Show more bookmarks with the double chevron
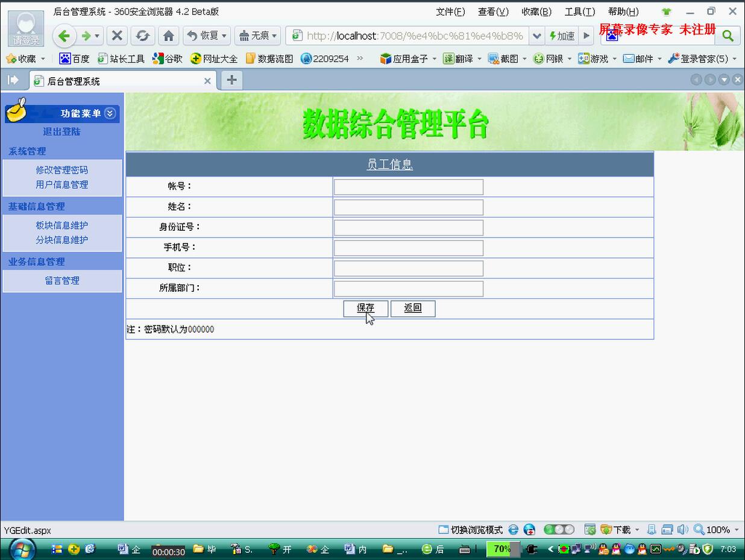Viewport: 745px width, 560px height. click(360, 58)
